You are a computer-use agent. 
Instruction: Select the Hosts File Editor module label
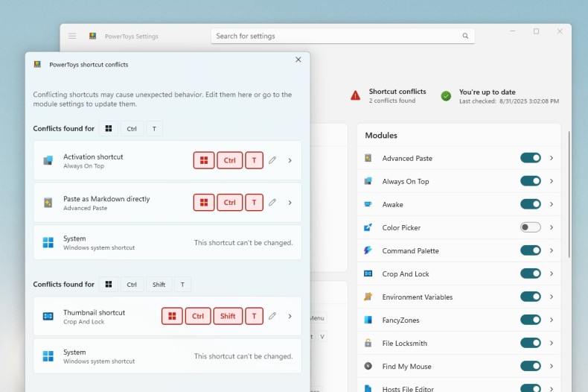pyautogui.click(x=408, y=389)
